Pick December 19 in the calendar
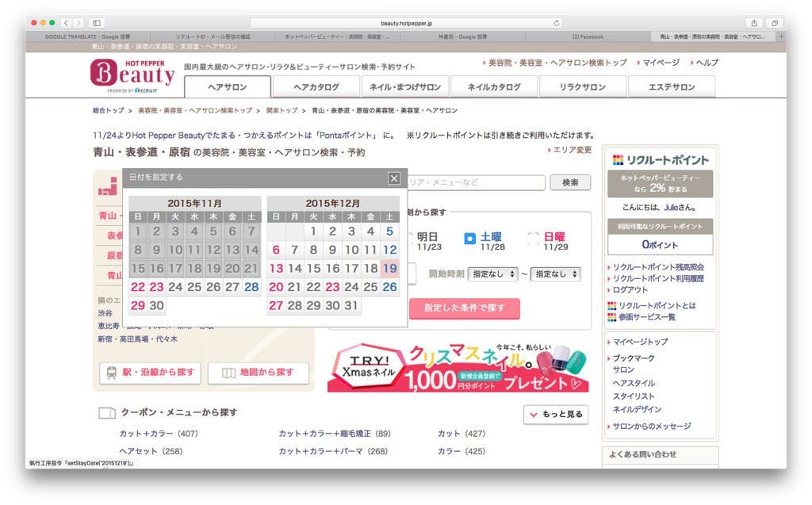Screen dimensions: 812x505 click(x=389, y=268)
